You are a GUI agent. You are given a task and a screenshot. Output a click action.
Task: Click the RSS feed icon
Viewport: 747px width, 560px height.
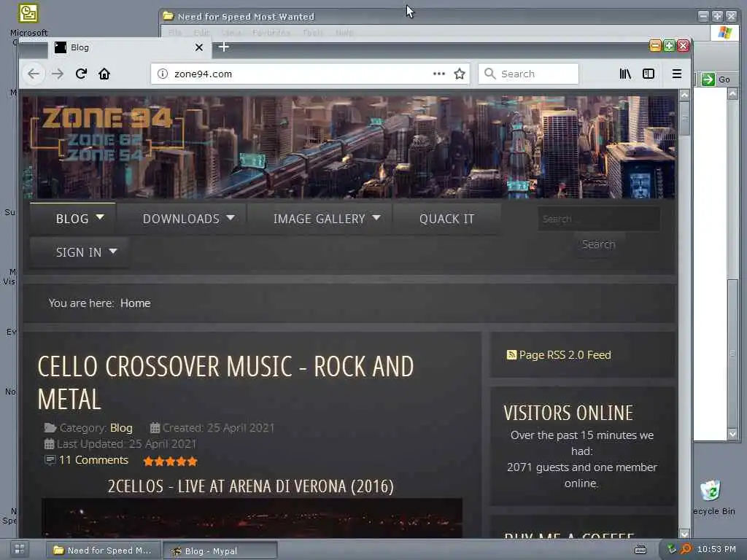(x=511, y=355)
